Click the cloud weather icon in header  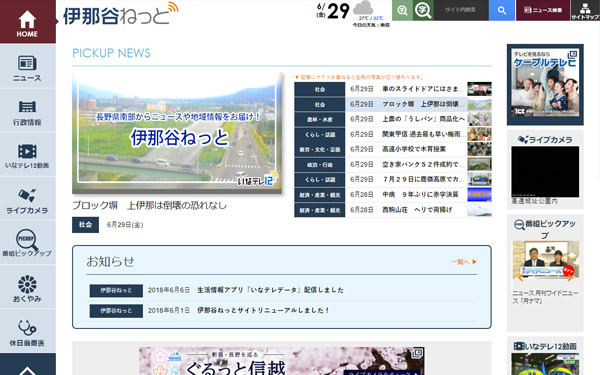[x=363, y=8]
